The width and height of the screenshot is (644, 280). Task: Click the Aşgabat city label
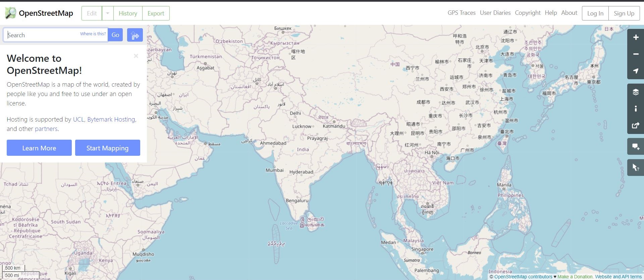tap(205, 68)
